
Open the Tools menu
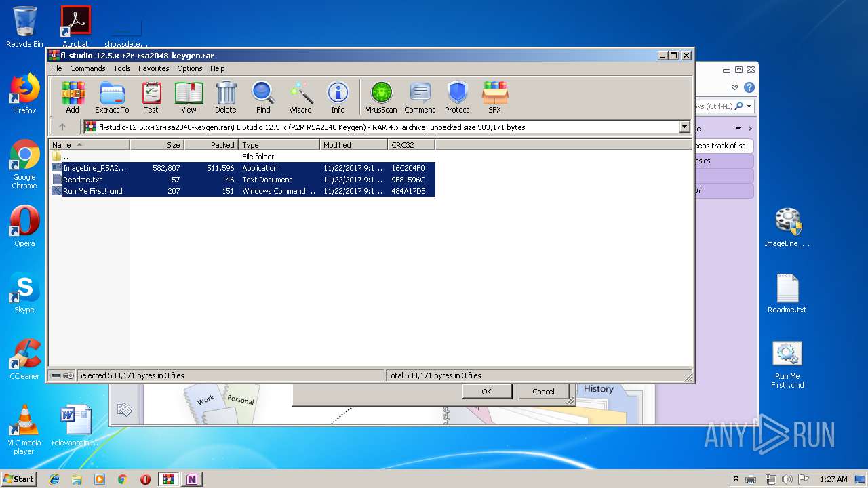[x=122, y=68]
